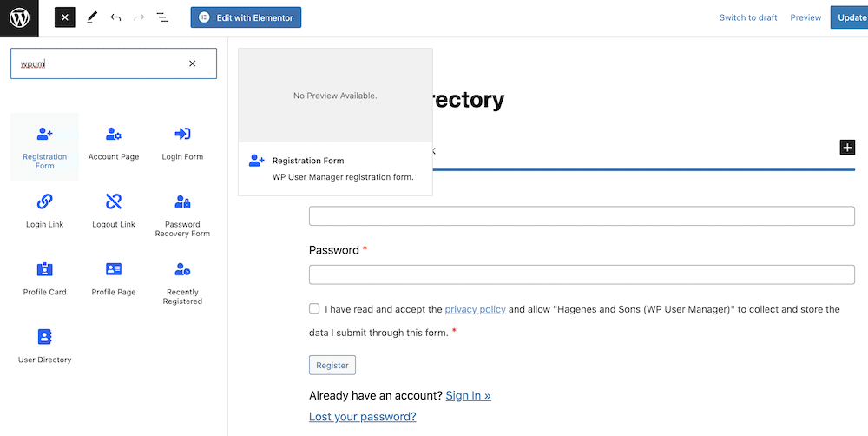Insert the Password Recovery Form block
This screenshot has width=868, height=436.
pyautogui.click(x=182, y=215)
